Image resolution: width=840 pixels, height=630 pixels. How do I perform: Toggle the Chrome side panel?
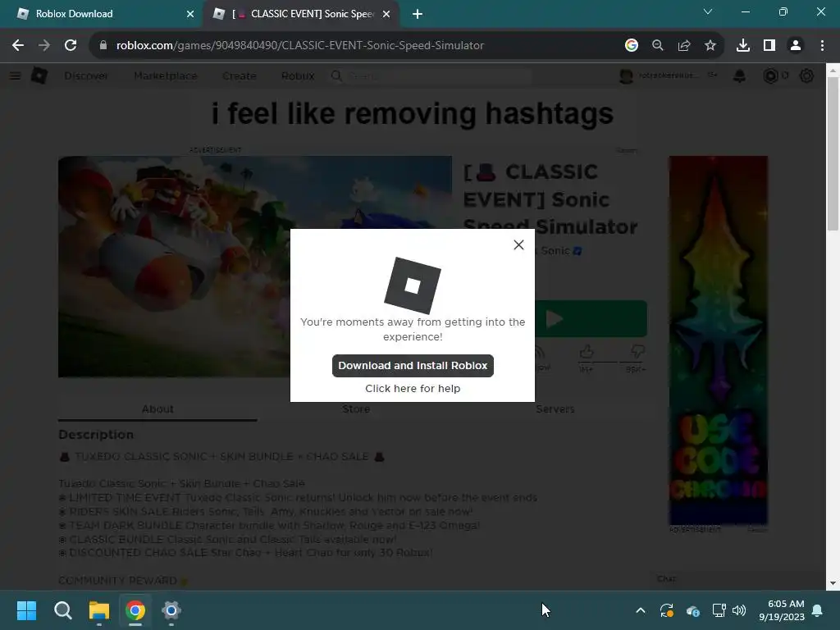(x=769, y=46)
